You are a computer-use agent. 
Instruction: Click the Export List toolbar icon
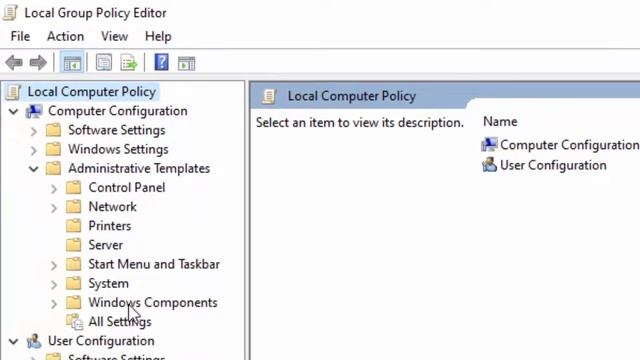click(x=129, y=63)
